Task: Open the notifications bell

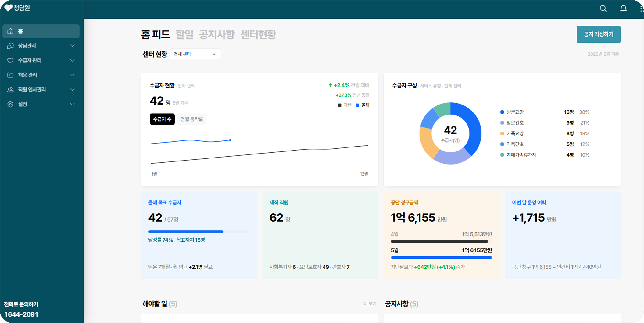Action: tap(623, 9)
